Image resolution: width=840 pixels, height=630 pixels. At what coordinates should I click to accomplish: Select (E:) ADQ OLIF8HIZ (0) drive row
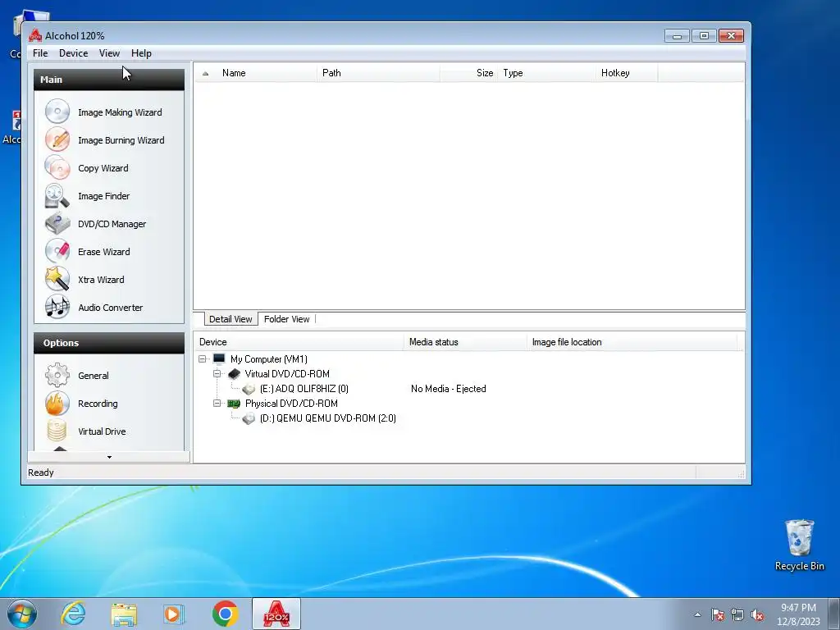coord(304,388)
